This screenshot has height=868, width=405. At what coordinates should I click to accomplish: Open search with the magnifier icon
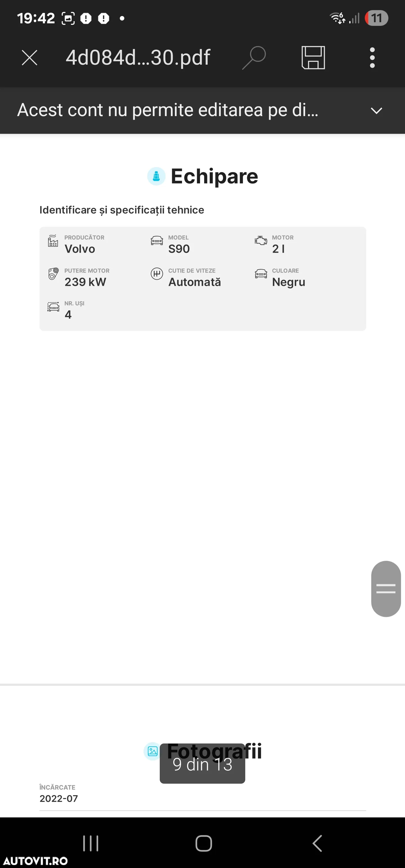pos(254,58)
